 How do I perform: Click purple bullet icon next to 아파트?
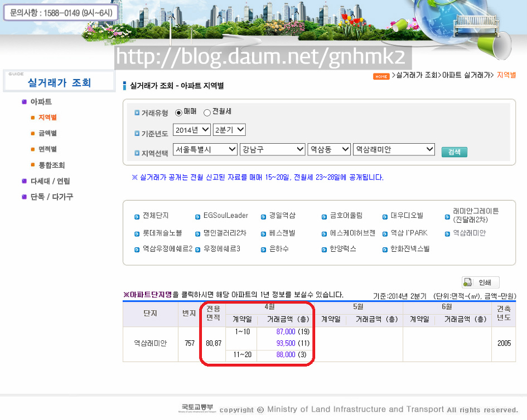pos(24,102)
